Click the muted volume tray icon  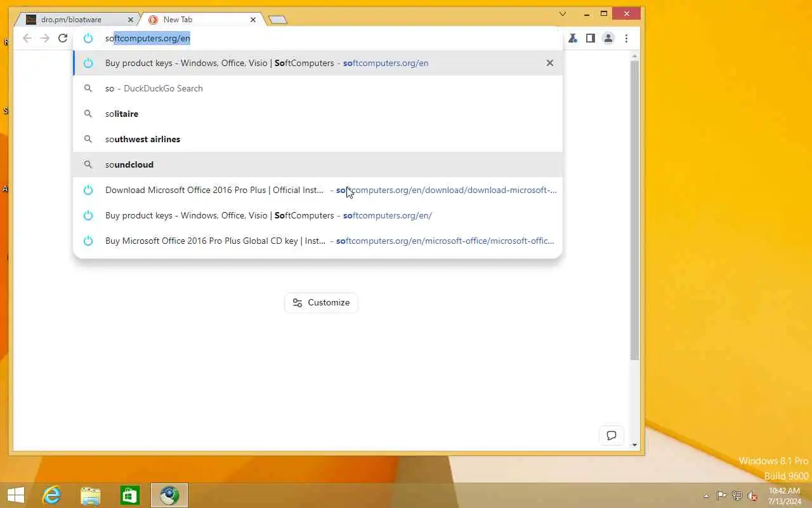click(752, 496)
